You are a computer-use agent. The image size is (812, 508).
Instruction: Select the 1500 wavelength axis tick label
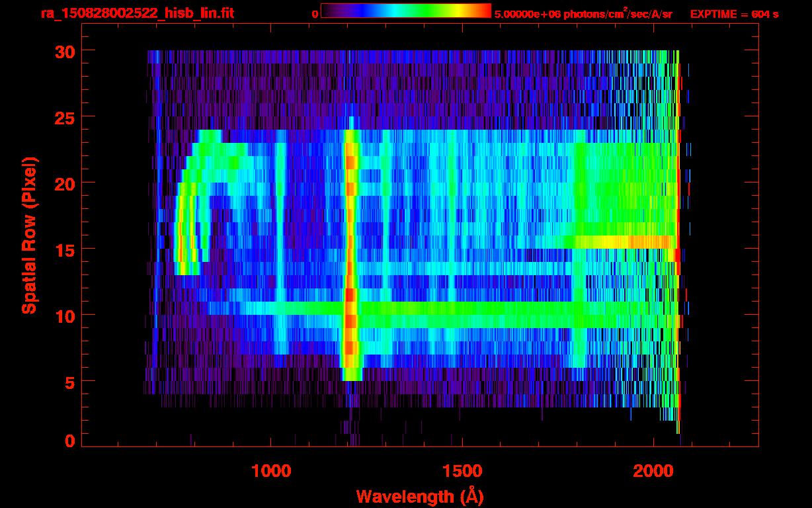click(x=462, y=470)
